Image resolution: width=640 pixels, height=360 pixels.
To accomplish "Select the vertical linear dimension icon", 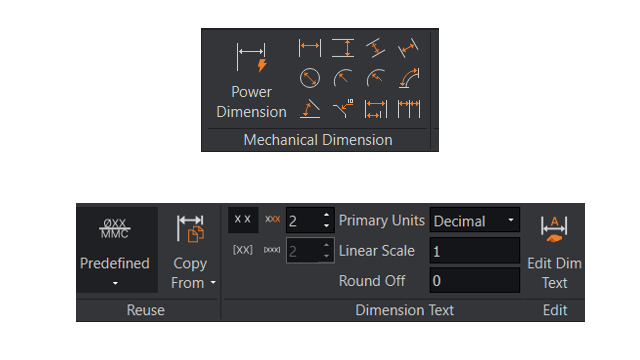I will [343, 48].
